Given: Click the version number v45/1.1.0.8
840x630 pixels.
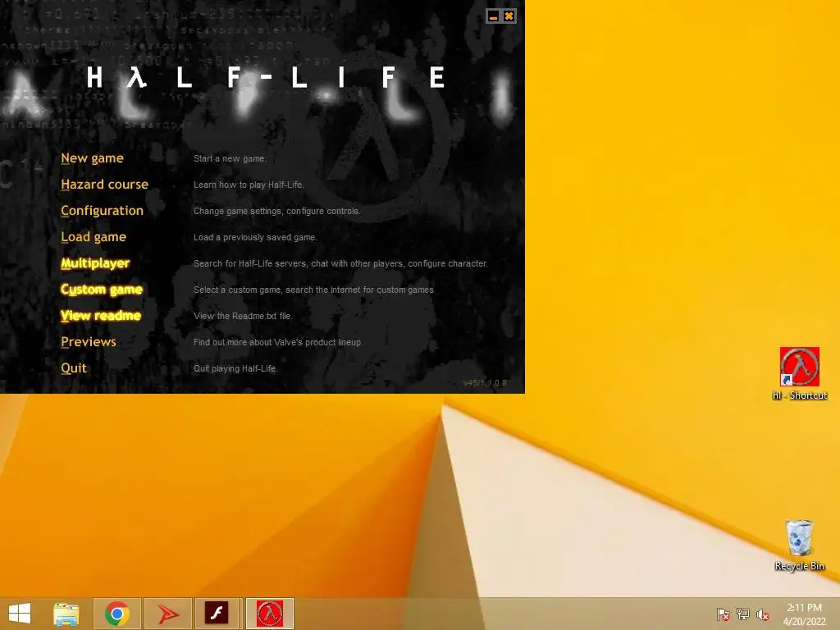Looking at the screenshot, I should 484,382.
